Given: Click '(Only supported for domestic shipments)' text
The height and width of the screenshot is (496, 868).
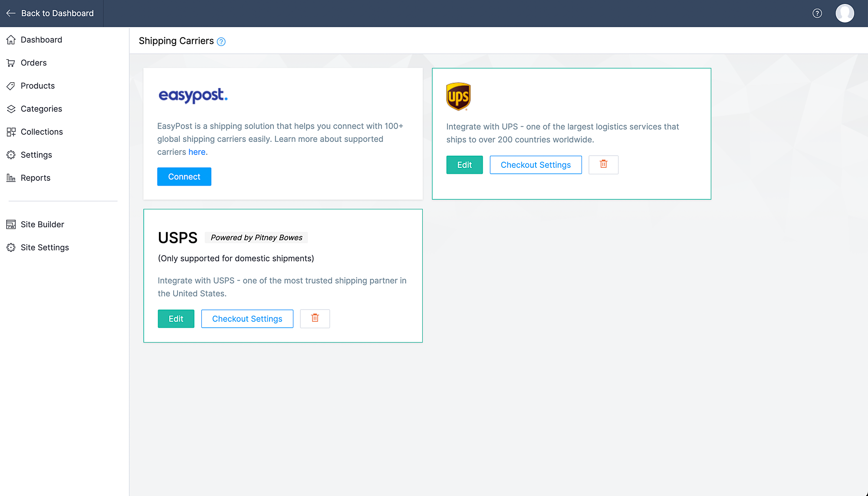Looking at the screenshot, I should click(x=236, y=258).
